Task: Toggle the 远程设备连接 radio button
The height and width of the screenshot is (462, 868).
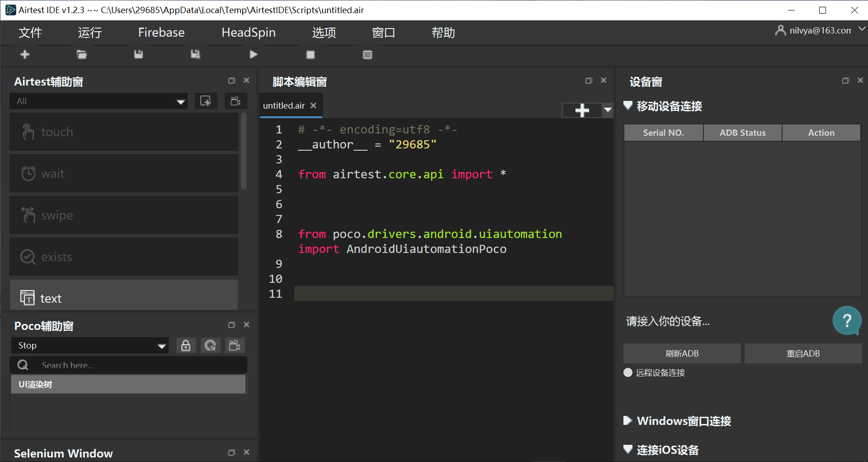Action: (628, 372)
